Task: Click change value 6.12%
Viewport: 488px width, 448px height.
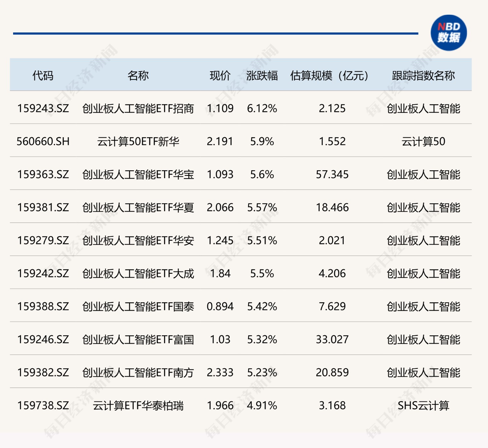Action: click(262, 108)
